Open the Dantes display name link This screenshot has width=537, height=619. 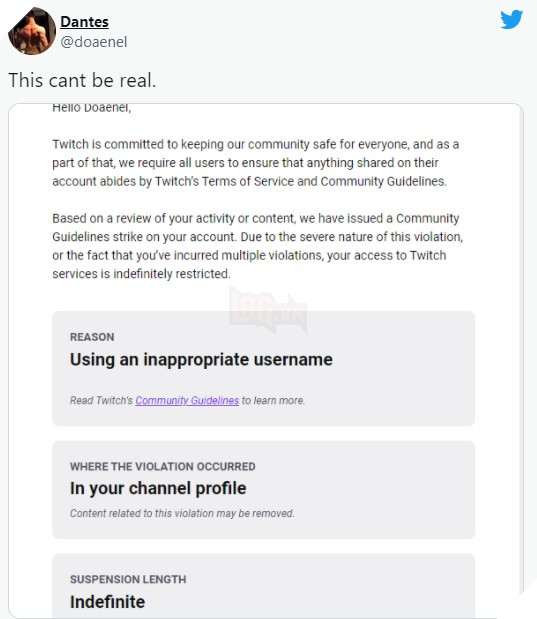pyautogui.click(x=84, y=22)
